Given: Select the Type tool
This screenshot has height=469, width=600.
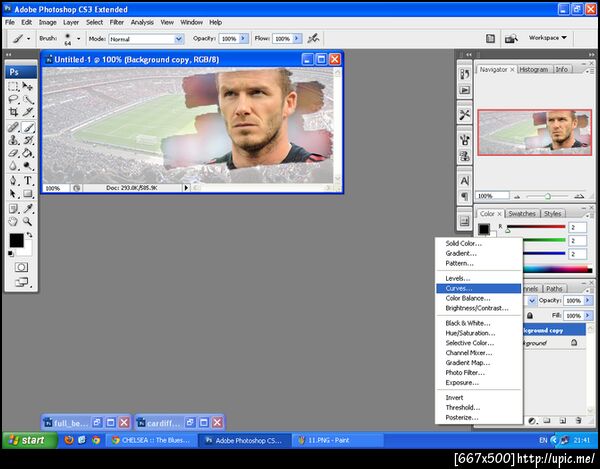Looking at the screenshot, I should [28, 180].
